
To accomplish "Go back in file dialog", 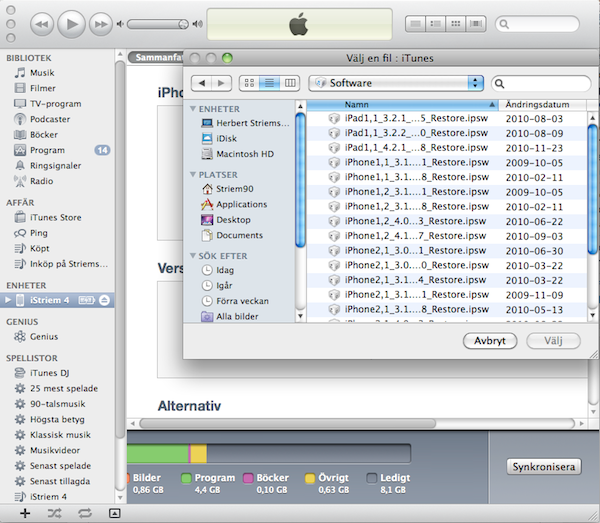I will [x=201, y=83].
